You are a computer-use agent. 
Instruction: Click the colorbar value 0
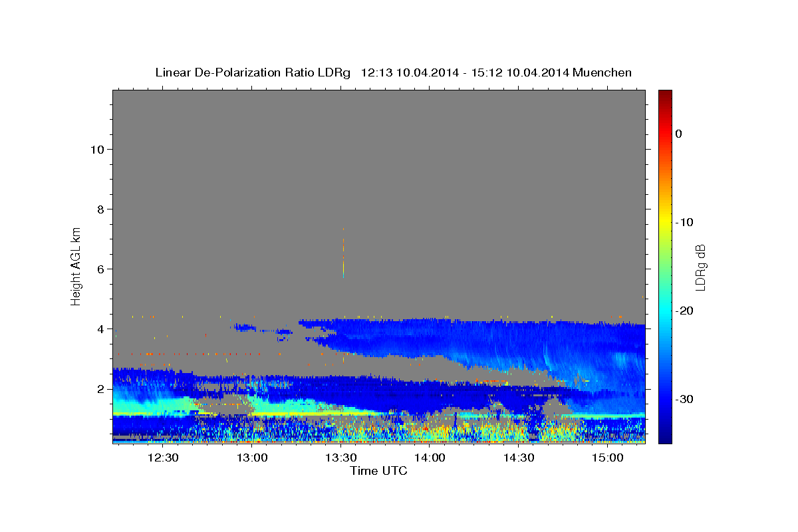pyautogui.click(x=679, y=134)
